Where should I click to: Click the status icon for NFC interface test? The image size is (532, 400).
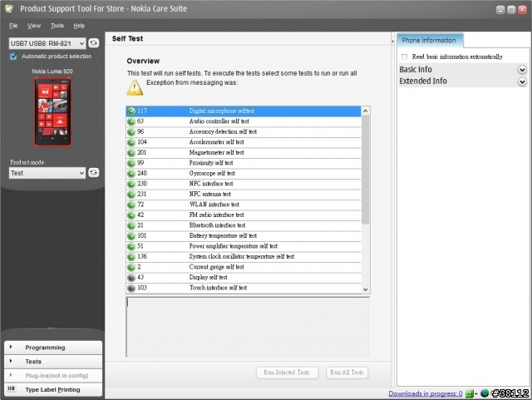pyautogui.click(x=131, y=184)
